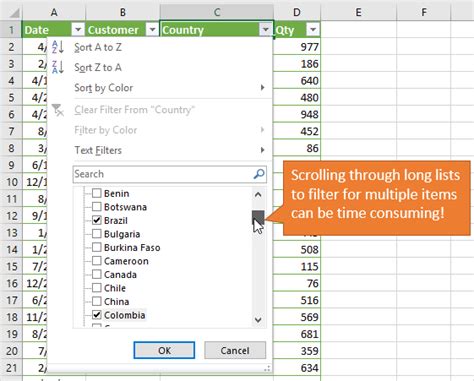Click the cell with value 359
This screenshot has height=381, width=474.
[x=297, y=351]
